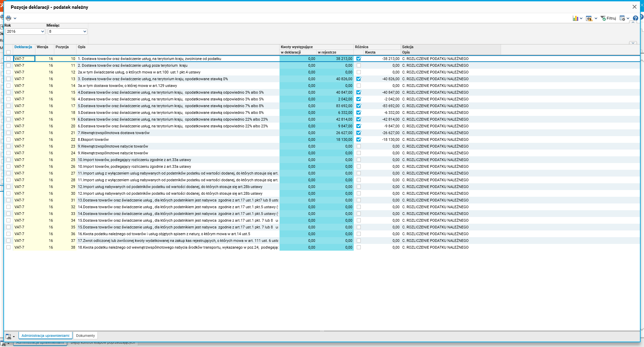The width and height of the screenshot is (644, 347).
Task: Expand the view settings dropdown arrow
Action: pos(628,19)
